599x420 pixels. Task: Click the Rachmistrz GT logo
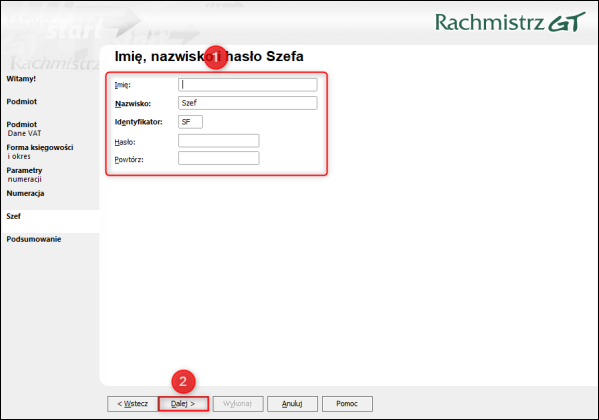pos(510,22)
